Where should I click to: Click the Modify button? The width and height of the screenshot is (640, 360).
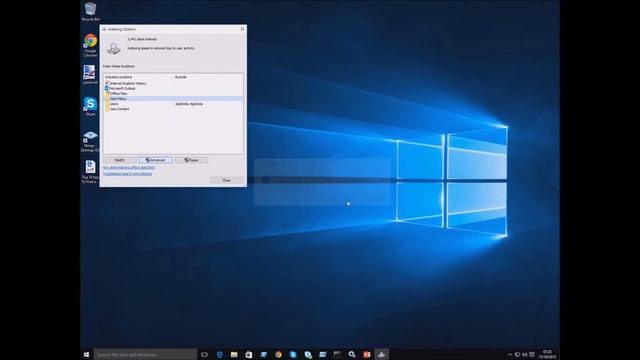(x=120, y=160)
